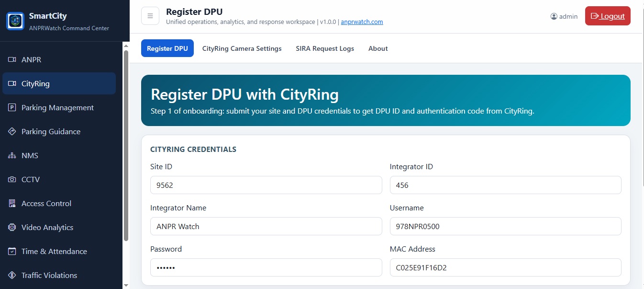
Task: Open the anprwatch.com link
Action: [362, 22]
